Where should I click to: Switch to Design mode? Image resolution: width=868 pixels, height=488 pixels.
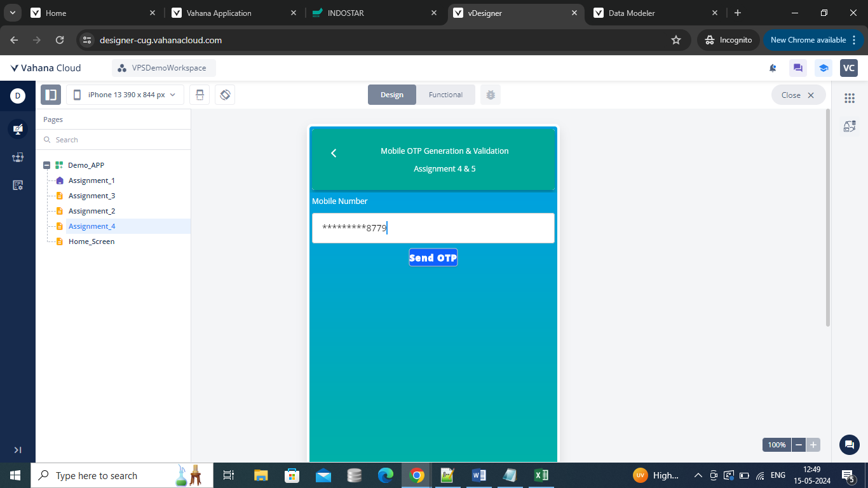pos(392,95)
